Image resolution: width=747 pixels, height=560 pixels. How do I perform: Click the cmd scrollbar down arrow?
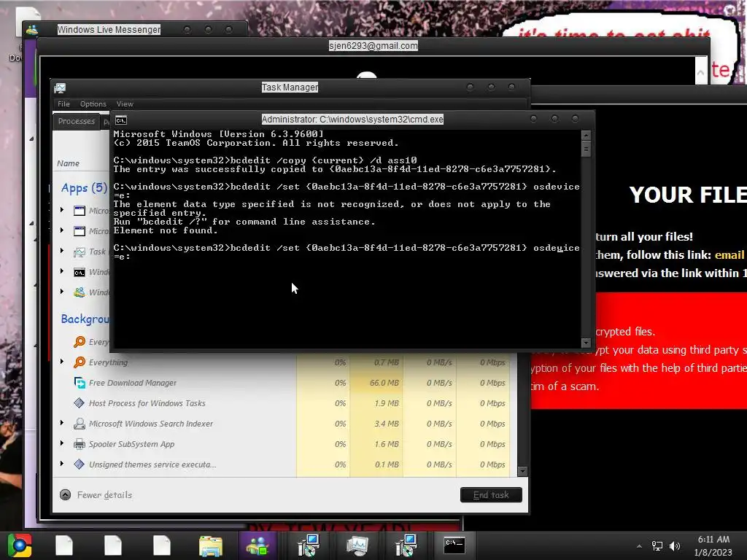click(586, 343)
